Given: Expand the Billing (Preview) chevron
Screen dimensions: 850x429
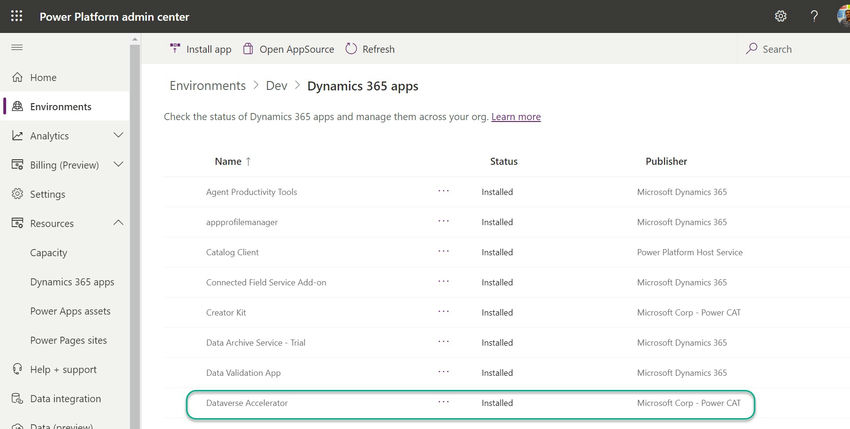Looking at the screenshot, I should 119,165.
